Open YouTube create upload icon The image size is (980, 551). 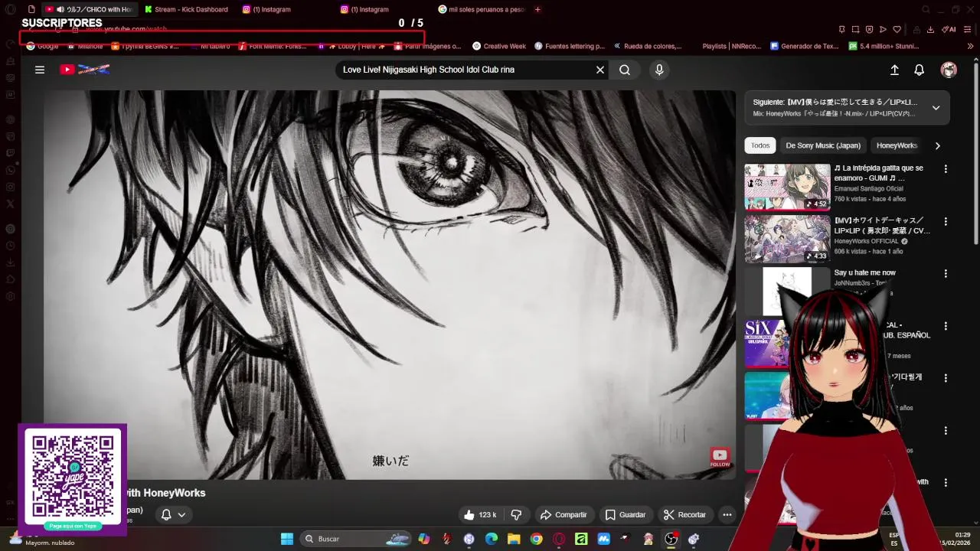[894, 70]
